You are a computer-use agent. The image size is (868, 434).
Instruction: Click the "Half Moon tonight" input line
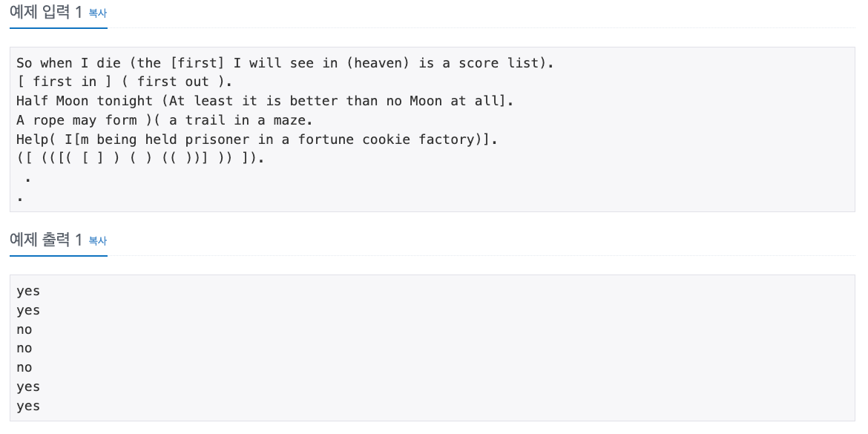265,101
